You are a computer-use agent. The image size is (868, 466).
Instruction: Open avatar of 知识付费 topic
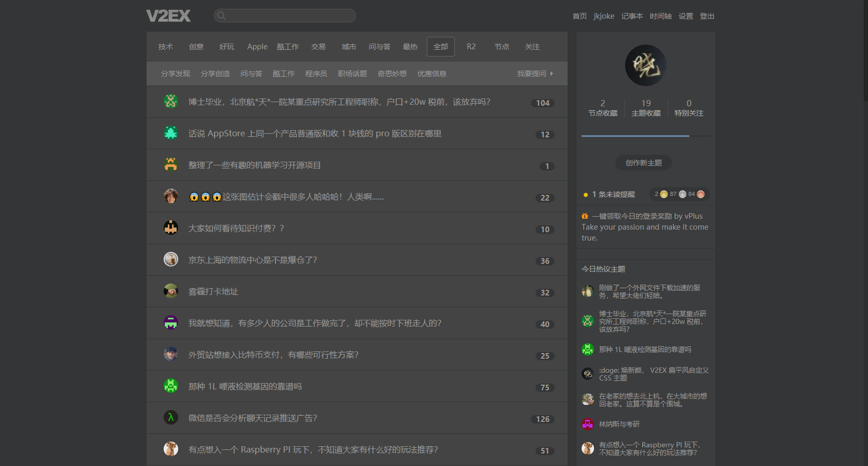pyautogui.click(x=171, y=228)
